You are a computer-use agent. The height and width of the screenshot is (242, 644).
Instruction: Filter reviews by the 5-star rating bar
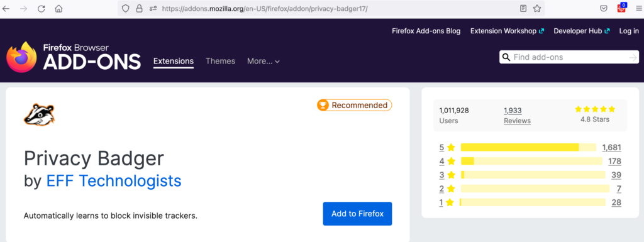click(x=530, y=147)
